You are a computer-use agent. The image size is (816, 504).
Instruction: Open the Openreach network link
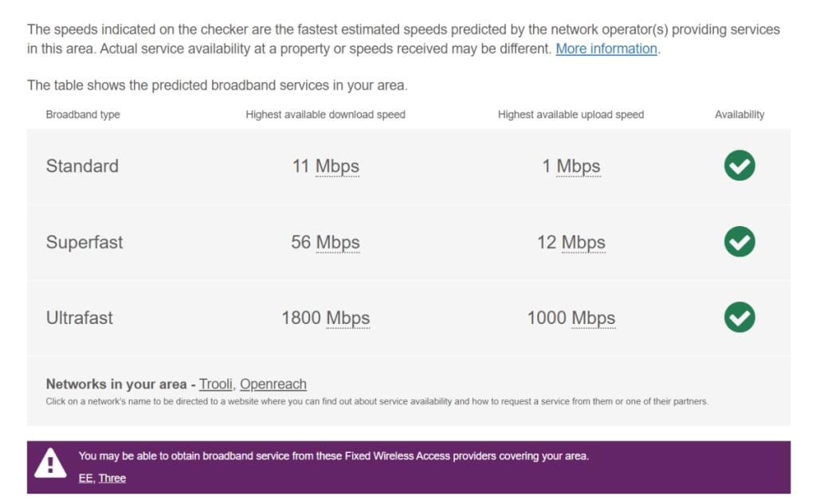pos(273,384)
